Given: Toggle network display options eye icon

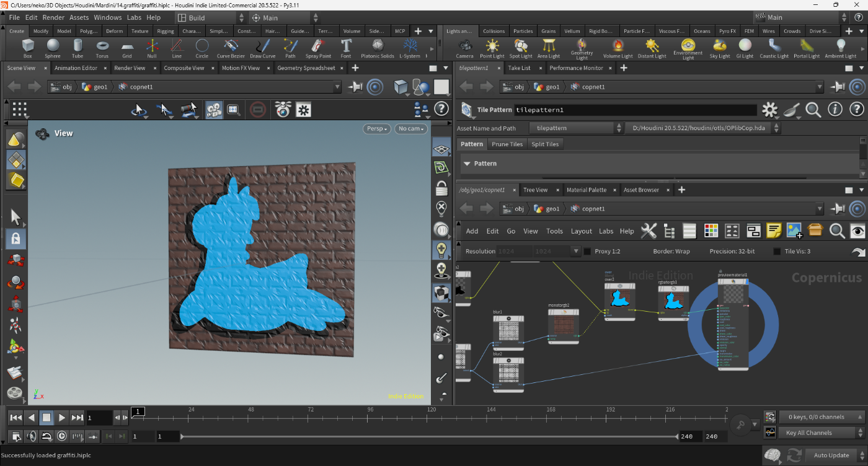Looking at the screenshot, I should pyautogui.click(x=858, y=231).
